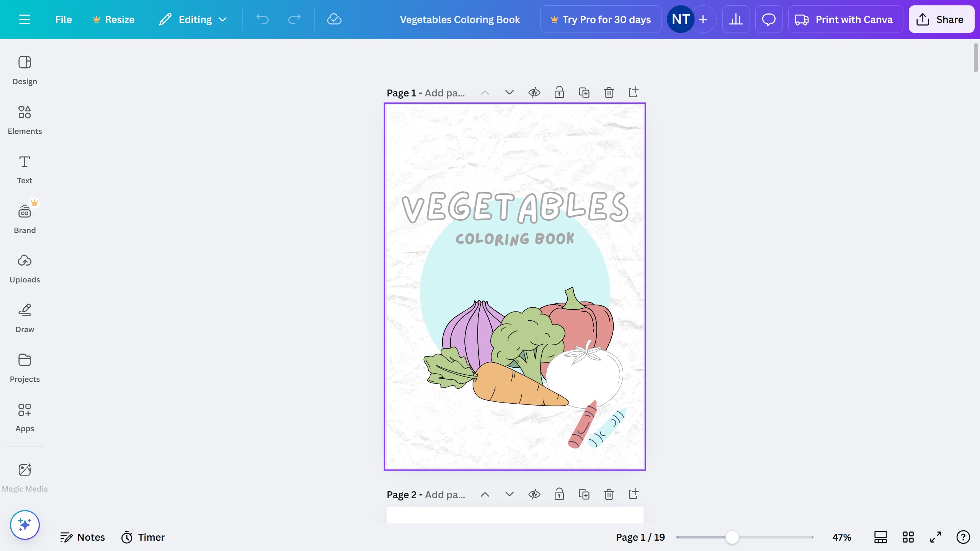
Task: Open the Apps panel
Action: pos(24,416)
